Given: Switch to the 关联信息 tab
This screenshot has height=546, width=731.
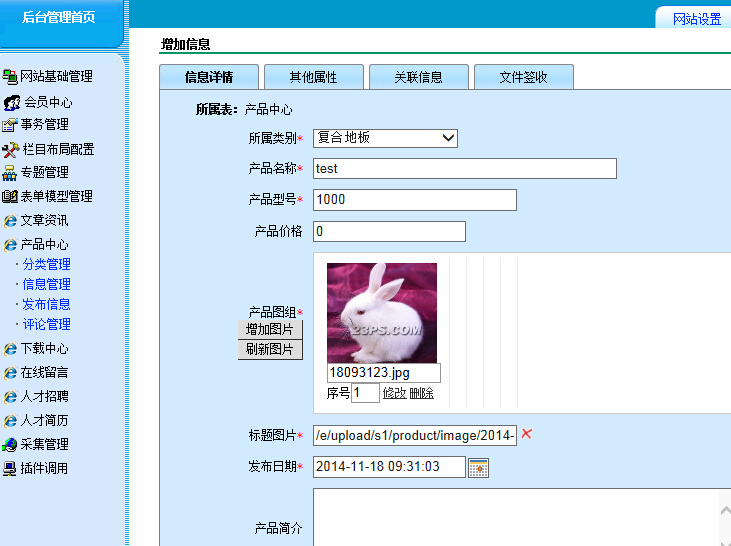Looking at the screenshot, I should [x=418, y=77].
